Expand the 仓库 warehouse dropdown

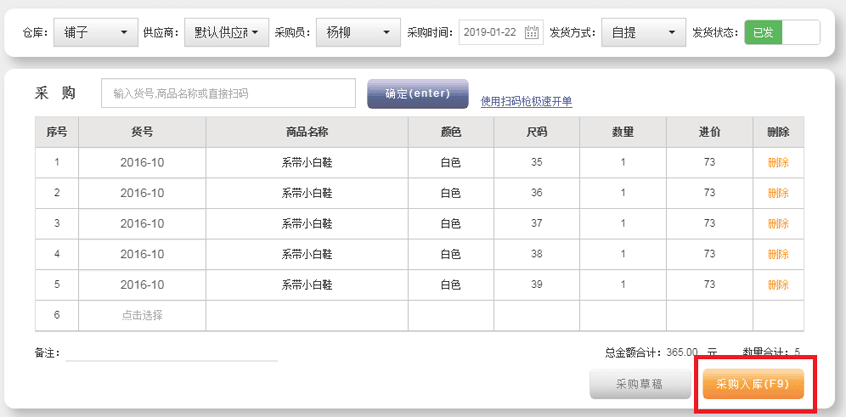(95, 33)
